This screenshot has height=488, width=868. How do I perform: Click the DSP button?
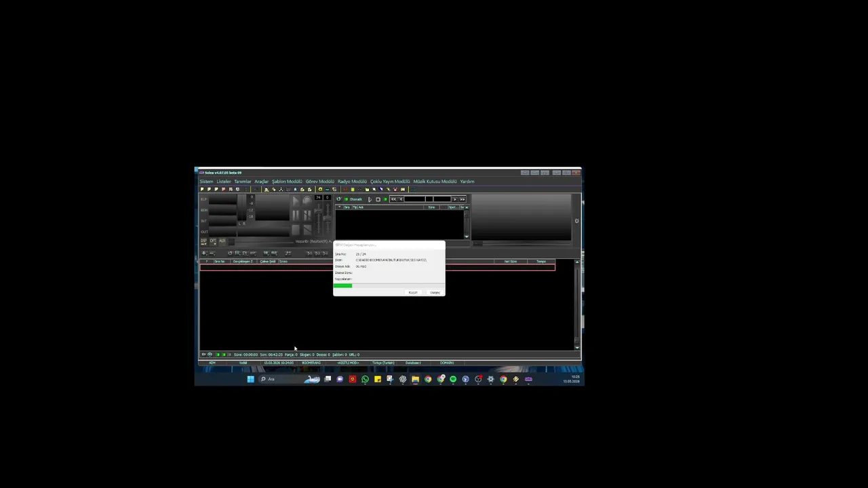(x=203, y=241)
